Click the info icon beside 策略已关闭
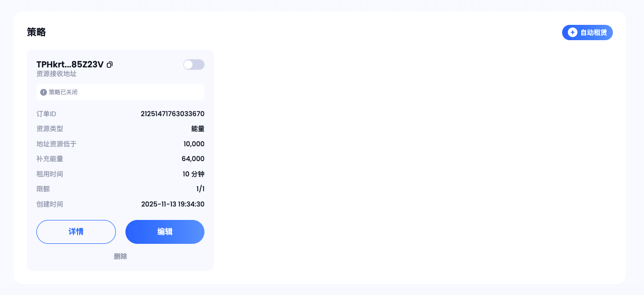 click(x=44, y=92)
